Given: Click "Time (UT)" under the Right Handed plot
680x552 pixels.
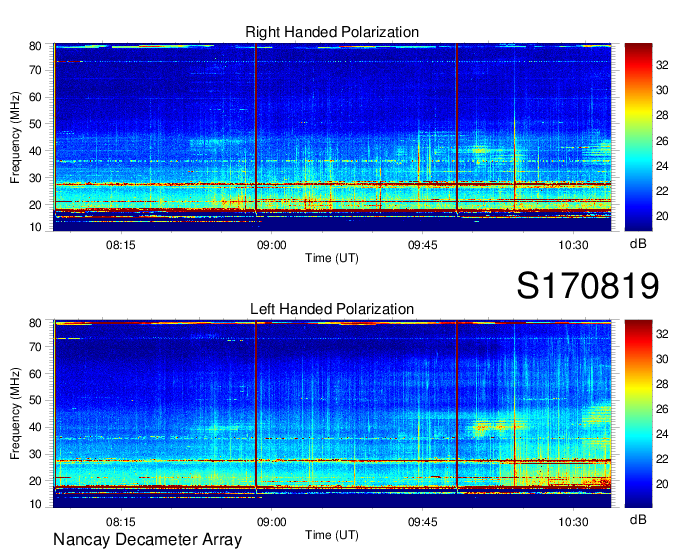Looking at the screenshot, I should click(332, 258).
